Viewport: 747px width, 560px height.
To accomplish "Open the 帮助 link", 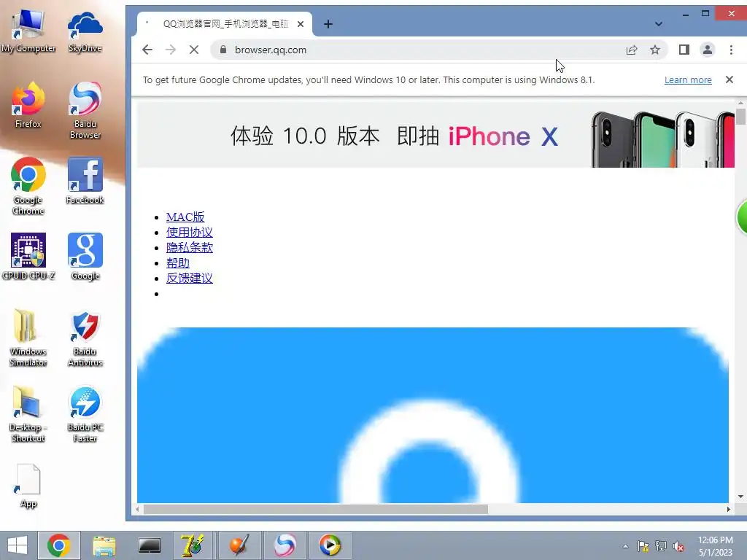I will pos(178,262).
